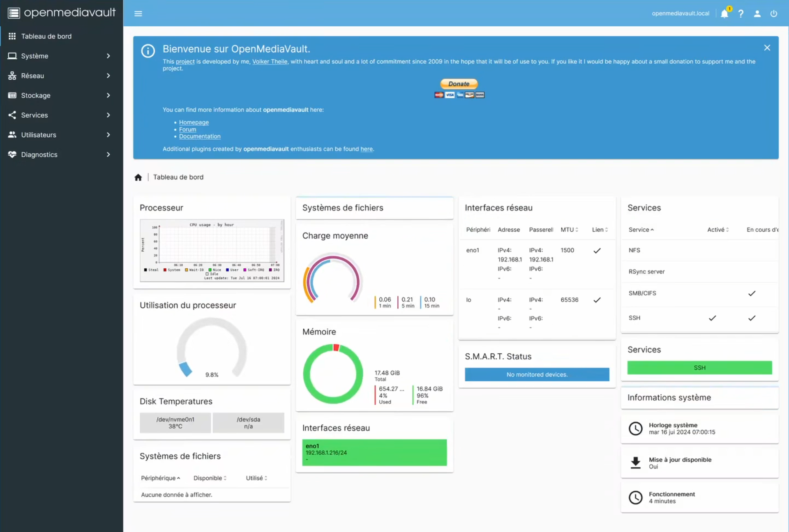Open the Documentation link
Screen dimensions: 789x532
pyautogui.click(x=200, y=136)
